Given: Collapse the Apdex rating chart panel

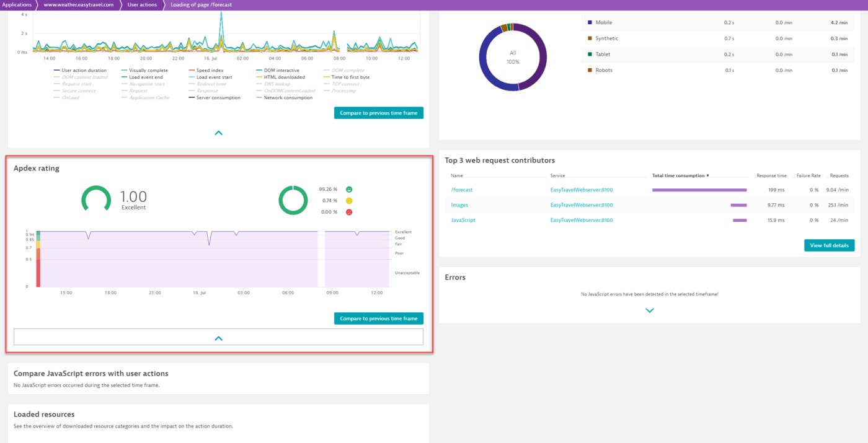Looking at the screenshot, I should coord(218,338).
